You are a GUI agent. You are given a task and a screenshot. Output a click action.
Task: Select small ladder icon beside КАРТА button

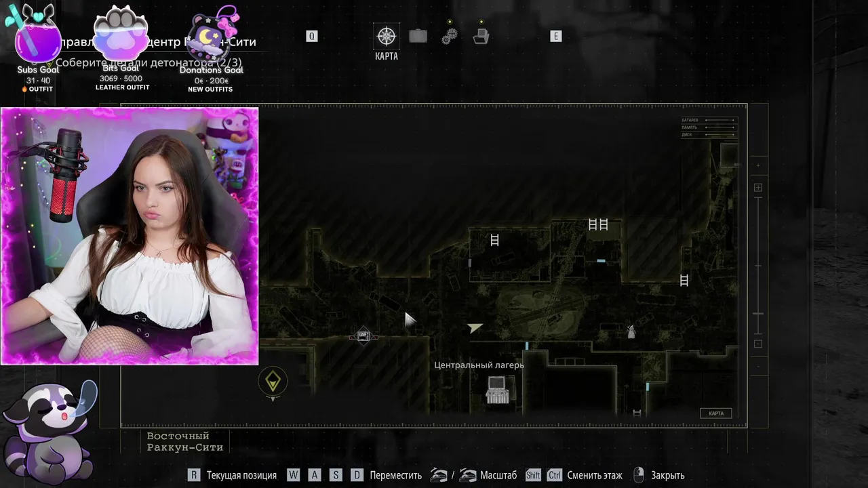pyautogui.click(x=637, y=413)
